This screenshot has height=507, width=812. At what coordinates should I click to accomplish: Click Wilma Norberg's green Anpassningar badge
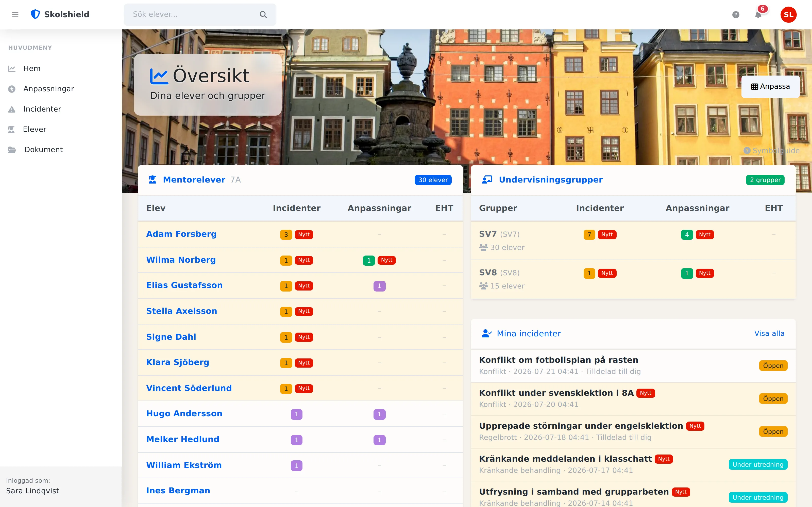tap(369, 260)
